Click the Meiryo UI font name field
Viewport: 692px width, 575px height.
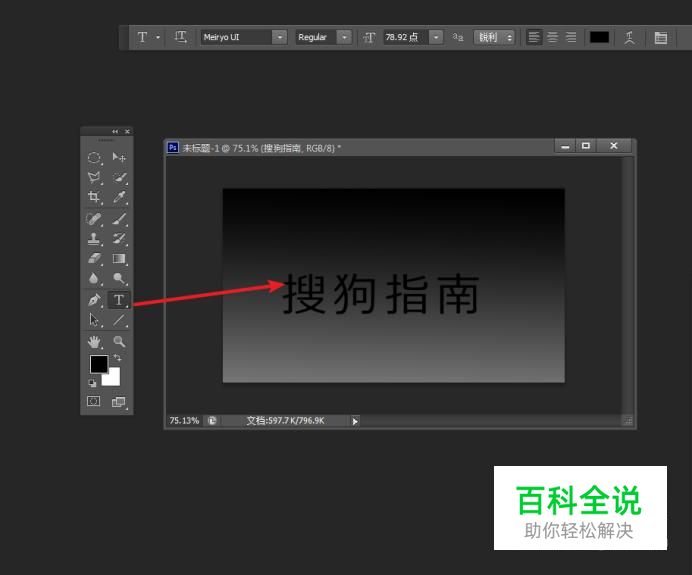click(x=236, y=38)
